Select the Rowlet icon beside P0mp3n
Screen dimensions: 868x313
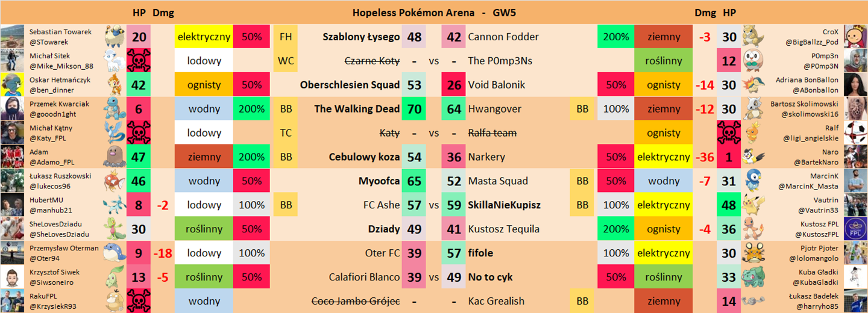752,61
